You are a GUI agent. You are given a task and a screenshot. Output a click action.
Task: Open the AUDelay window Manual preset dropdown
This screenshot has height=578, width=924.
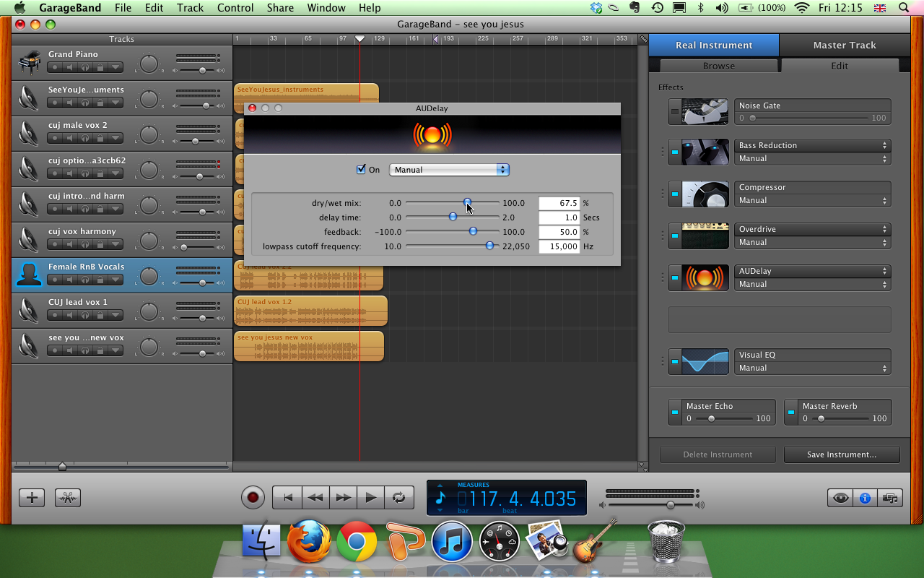pos(449,170)
